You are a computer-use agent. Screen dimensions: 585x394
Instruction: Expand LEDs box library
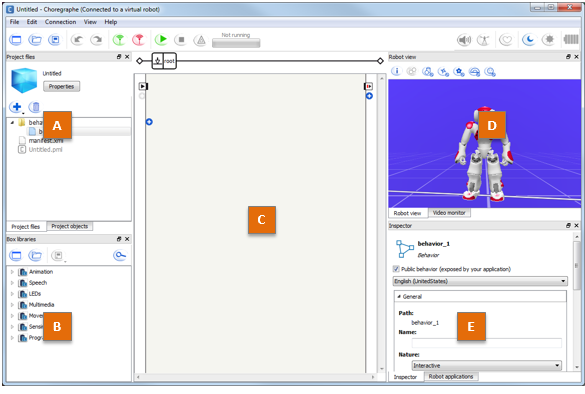(x=12, y=294)
